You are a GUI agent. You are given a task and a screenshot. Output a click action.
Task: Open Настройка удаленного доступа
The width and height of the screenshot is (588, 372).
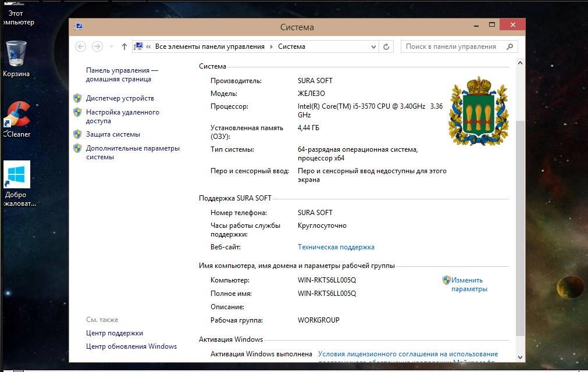[x=123, y=116]
